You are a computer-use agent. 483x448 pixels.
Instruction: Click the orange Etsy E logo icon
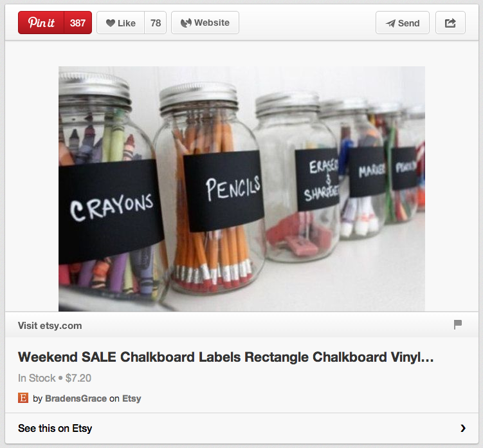(x=23, y=398)
